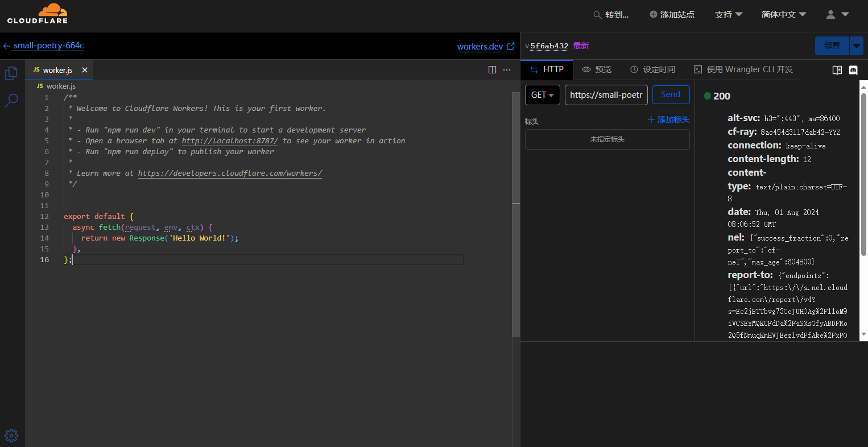This screenshot has height=447, width=868.
Task: Click the 未指定标头 headers box
Action: pyautogui.click(x=607, y=139)
